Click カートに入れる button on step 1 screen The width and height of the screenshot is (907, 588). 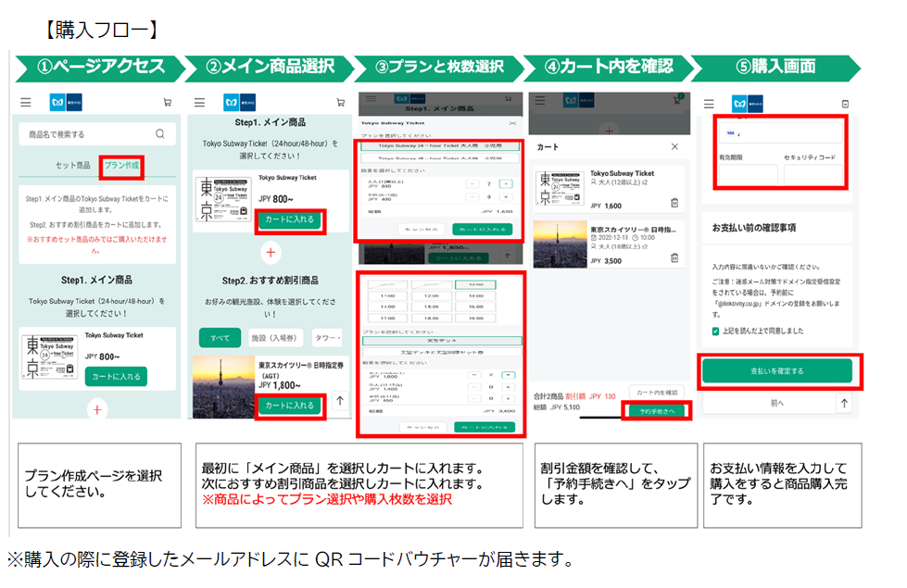116,376
